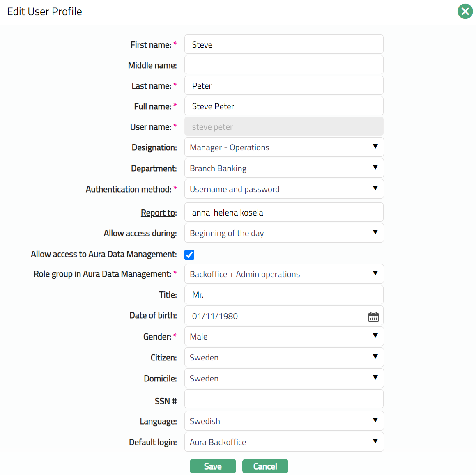Expand the Authentication method dropdown

pyautogui.click(x=284, y=189)
